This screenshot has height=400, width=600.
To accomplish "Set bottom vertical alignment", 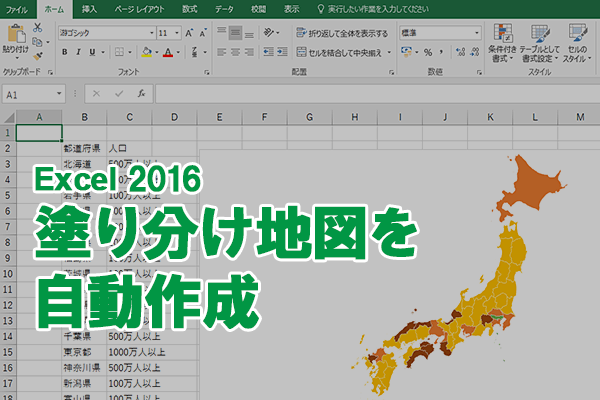I will click(249, 34).
